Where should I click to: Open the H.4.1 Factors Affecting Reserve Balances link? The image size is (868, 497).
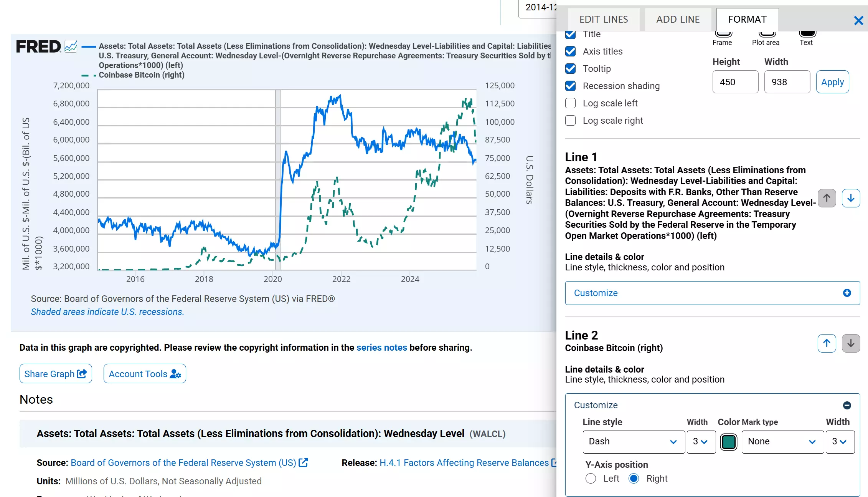tap(464, 463)
